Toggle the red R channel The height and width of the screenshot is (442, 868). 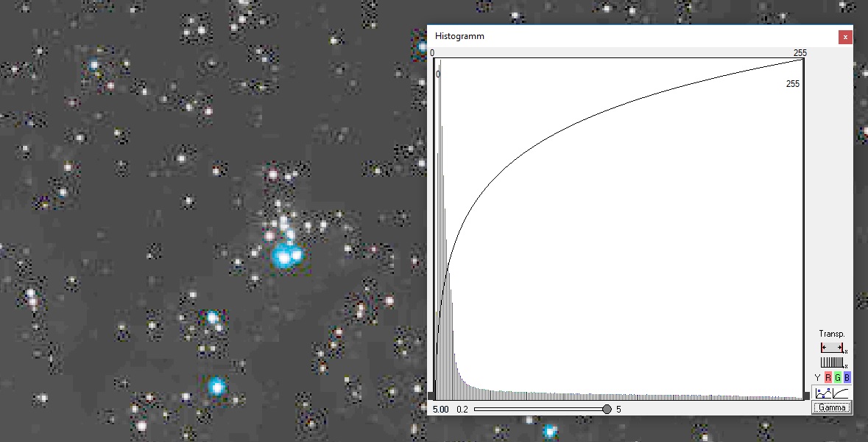coord(828,378)
